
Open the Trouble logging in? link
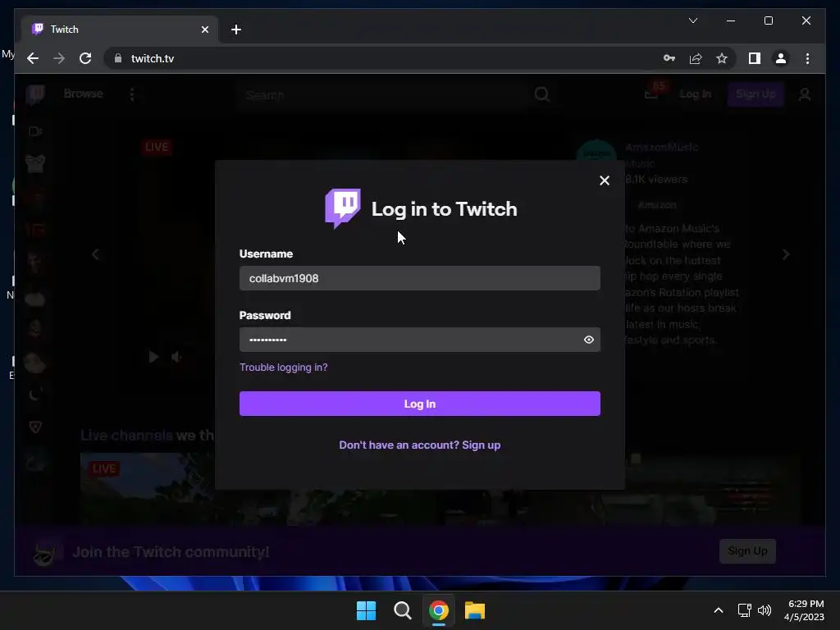click(283, 367)
